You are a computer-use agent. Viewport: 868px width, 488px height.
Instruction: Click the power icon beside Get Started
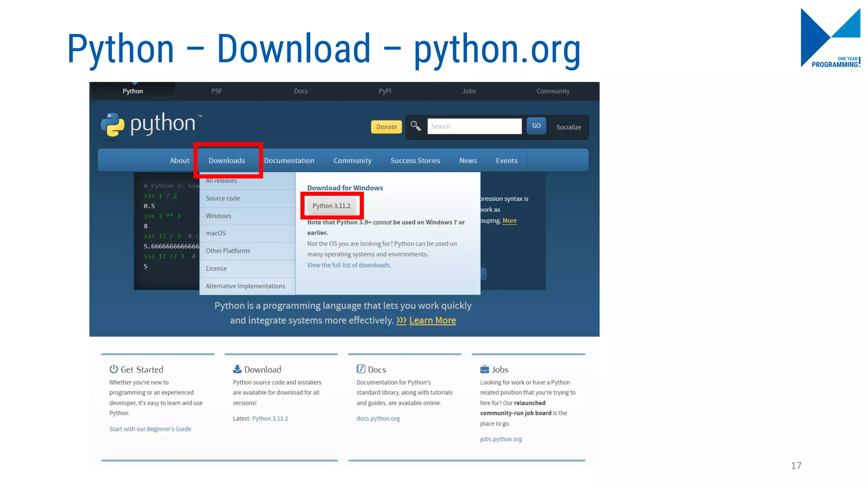[x=114, y=369]
